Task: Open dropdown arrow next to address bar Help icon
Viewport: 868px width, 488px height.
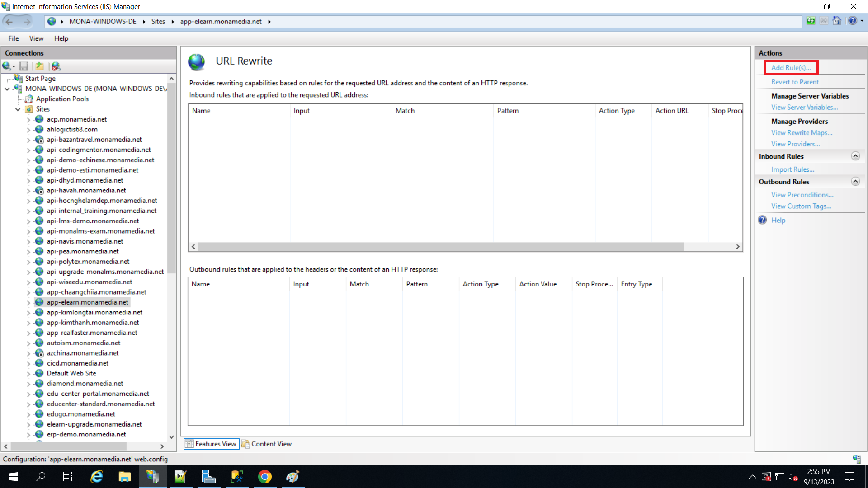Action: pyautogui.click(x=862, y=21)
